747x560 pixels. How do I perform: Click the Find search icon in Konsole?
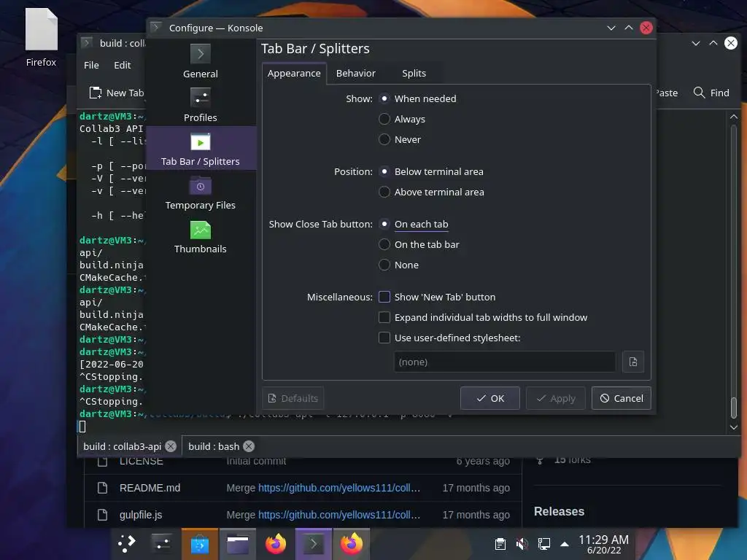[699, 93]
